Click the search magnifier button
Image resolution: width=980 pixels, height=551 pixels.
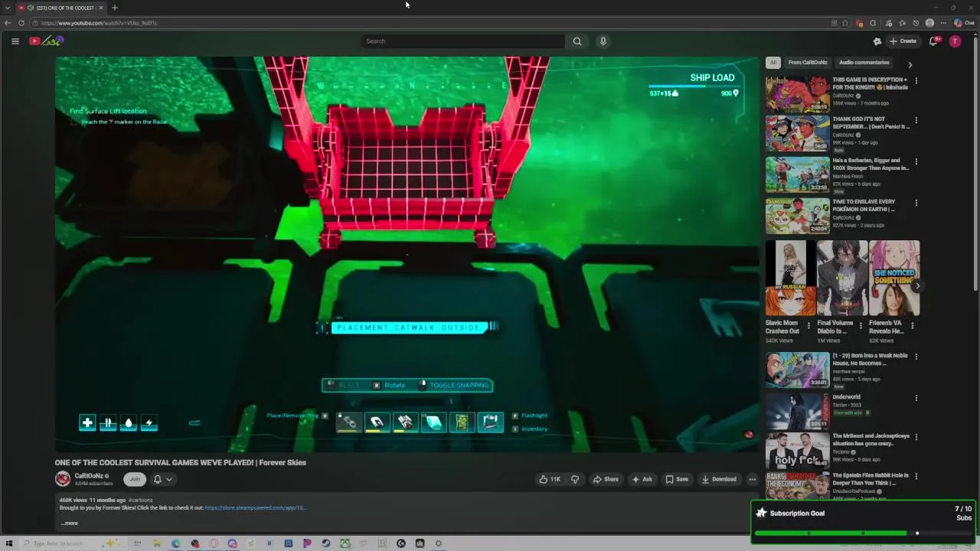tap(577, 41)
